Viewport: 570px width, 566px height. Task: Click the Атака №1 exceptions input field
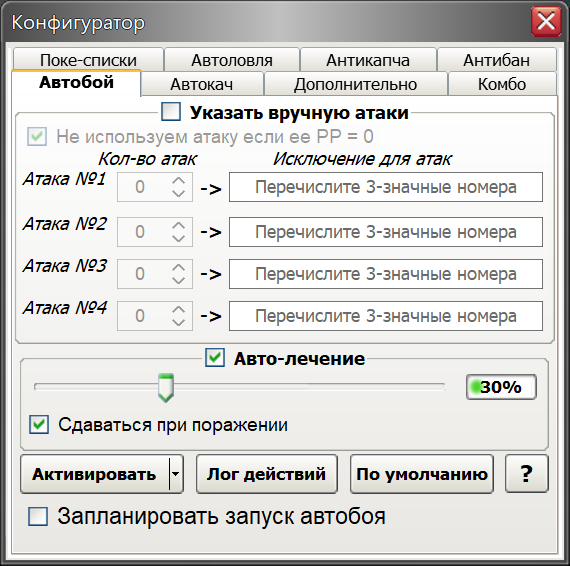[386, 187]
